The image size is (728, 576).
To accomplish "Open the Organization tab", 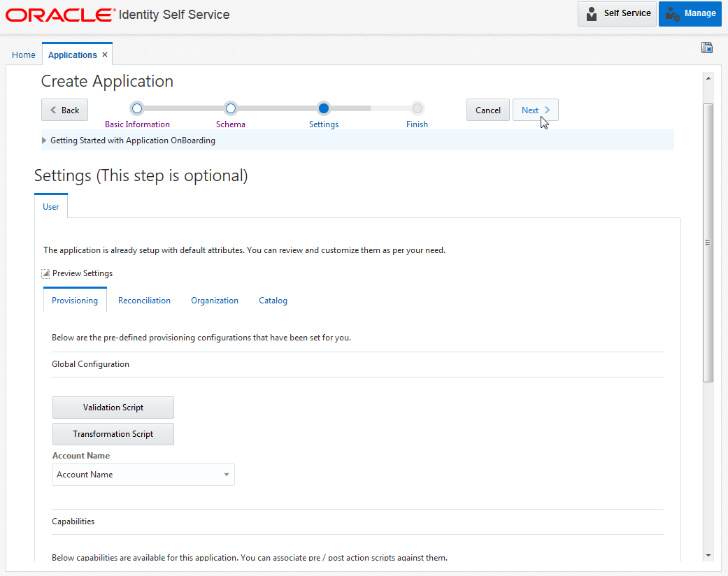I will pyautogui.click(x=215, y=300).
